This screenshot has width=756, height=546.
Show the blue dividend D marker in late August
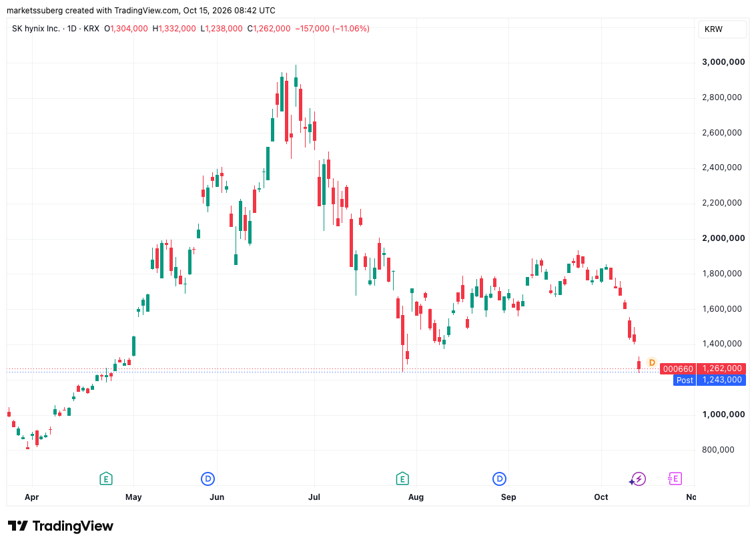click(x=499, y=479)
